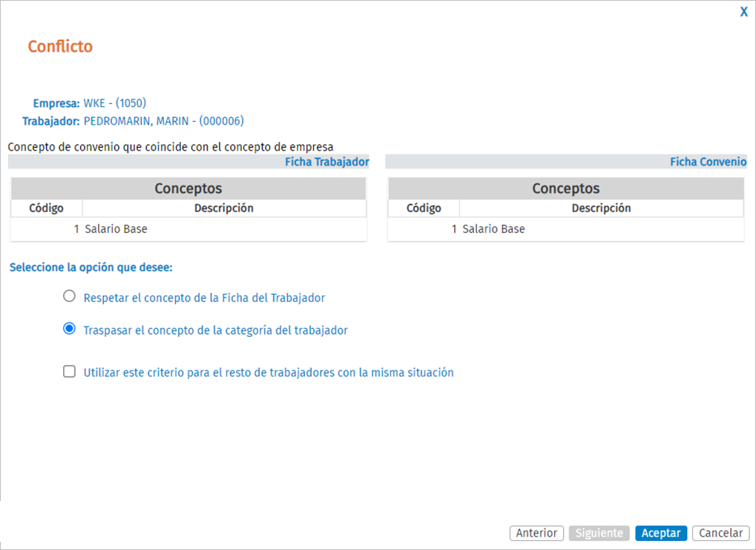Click left table Conceptos heading
Screen dimensions: 756x550
(x=188, y=189)
